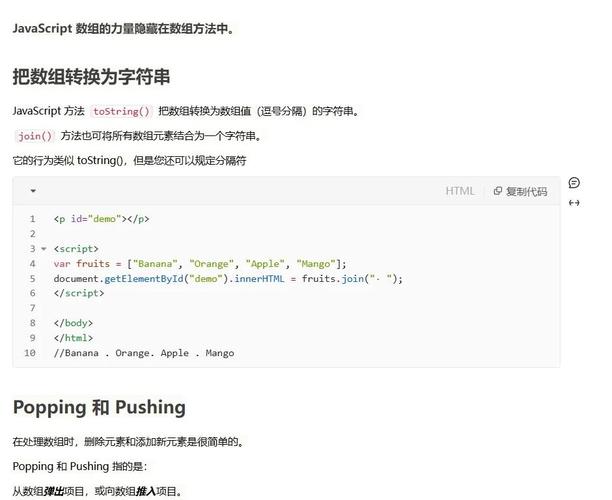This screenshot has width=612, height=500.
Task: Open the comment bubble icon beside the code
Action: click(x=574, y=183)
